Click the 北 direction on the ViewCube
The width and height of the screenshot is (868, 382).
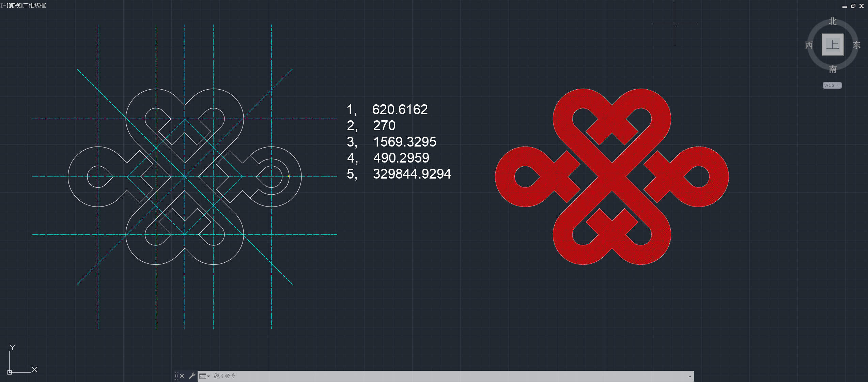(x=833, y=21)
